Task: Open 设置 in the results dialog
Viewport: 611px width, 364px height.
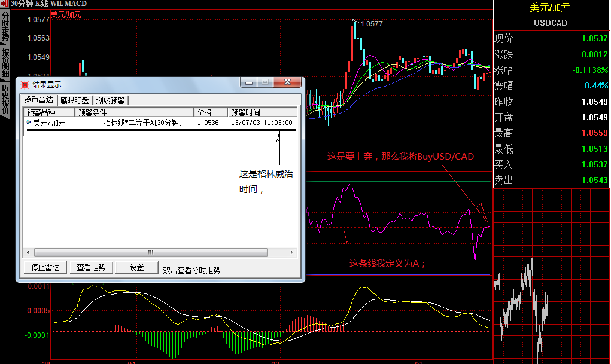Action: coord(137,267)
